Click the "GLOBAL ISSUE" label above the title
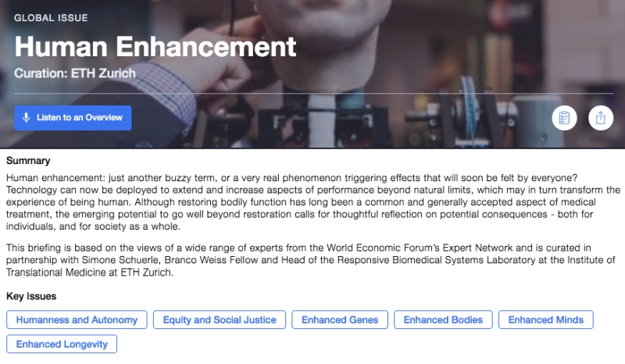 click(x=51, y=17)
